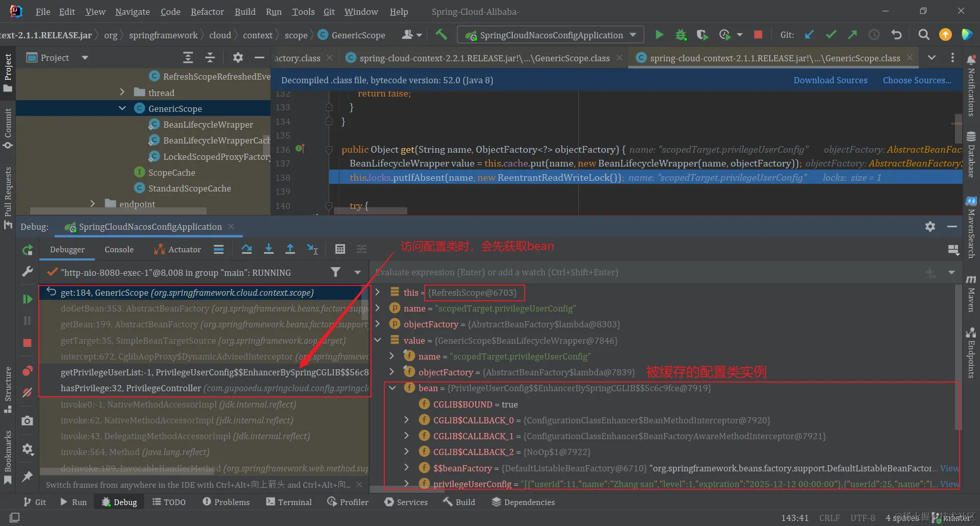Click the Choose Sources... link
The height and width of the screenshot is (526, 980).
(917, 80)
